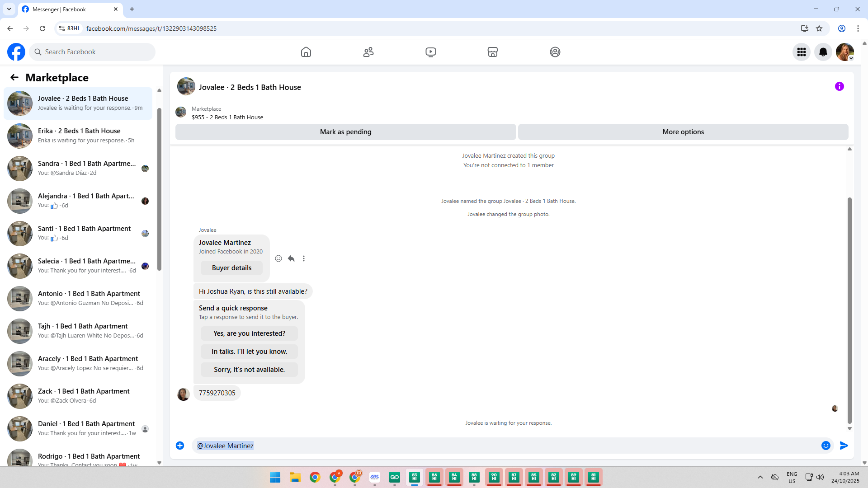868x488 pixels.
Task: Open Salecia's 1 Bed 1 Bath chat
Action: 78,266
